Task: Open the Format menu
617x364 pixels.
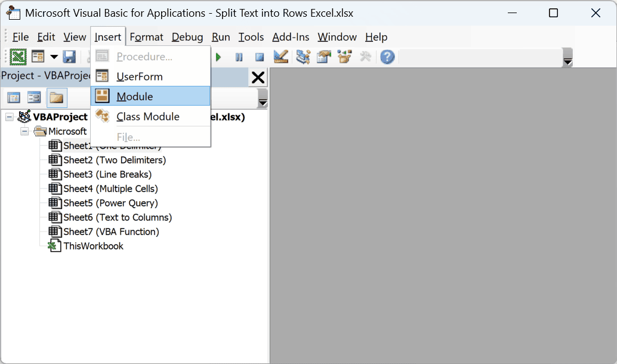Action: point(146,37)
